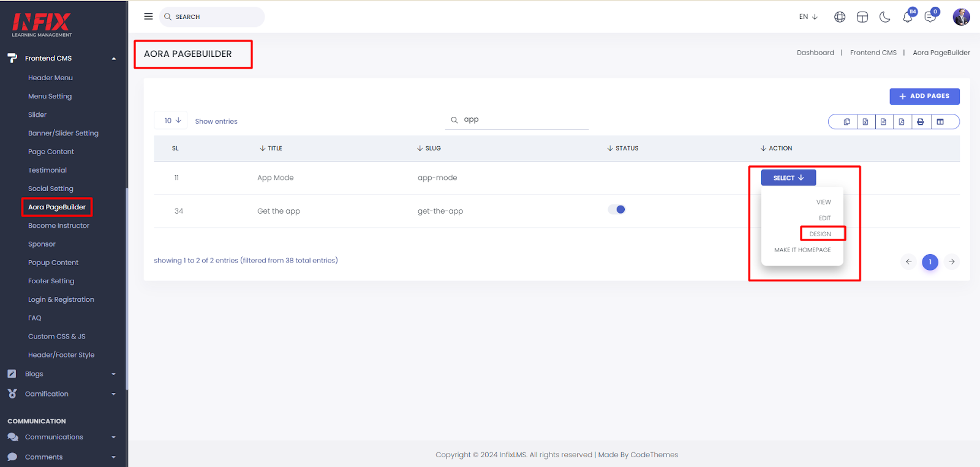
Task: Click Dashboard breadcrumb link
Action: (815, 53)
